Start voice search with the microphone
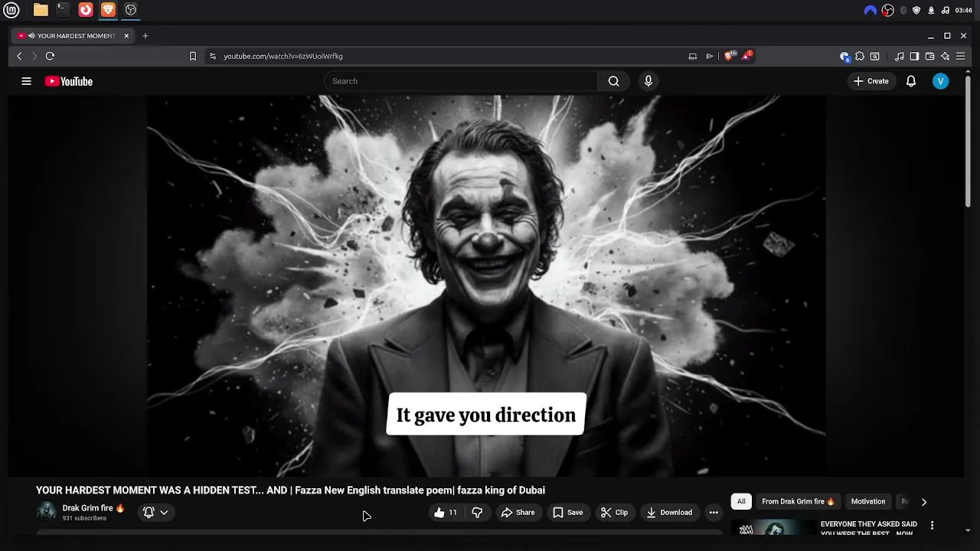The width and height of the screenshot is (980, 551). pyautogui.click(x=648, y=81)
